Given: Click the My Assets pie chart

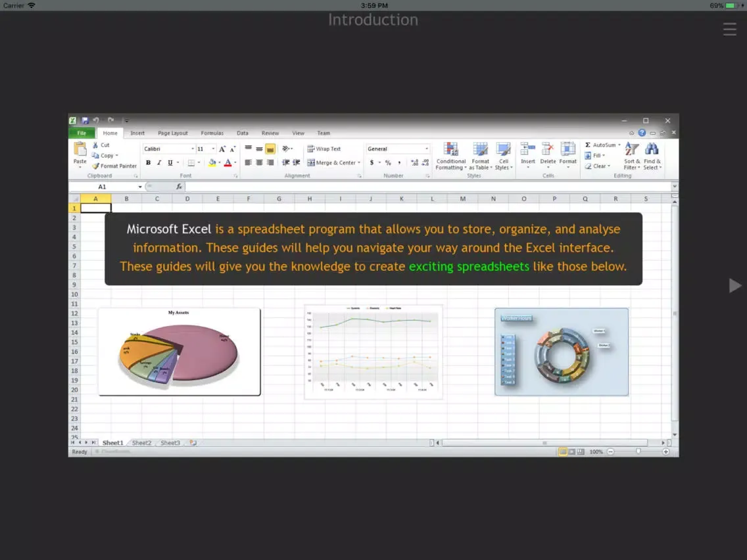Looking at the screenshot, I should [x=179, y=352].
